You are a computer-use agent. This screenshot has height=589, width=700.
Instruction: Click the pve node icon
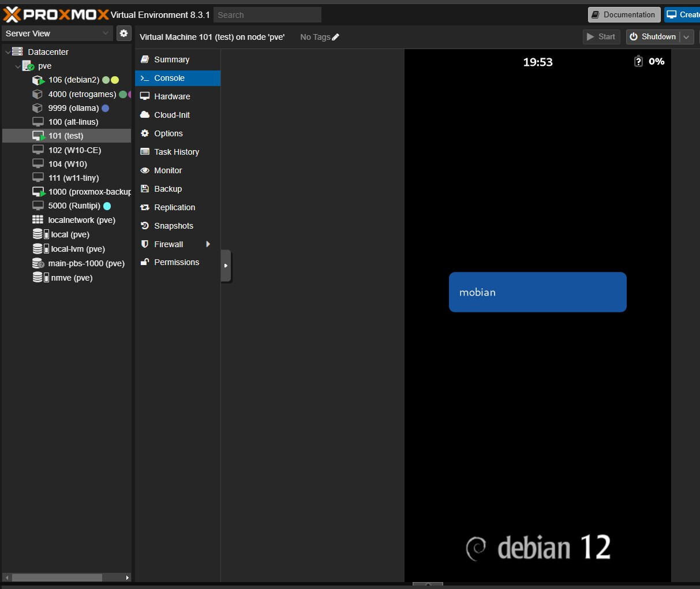(x=28, y=66)
